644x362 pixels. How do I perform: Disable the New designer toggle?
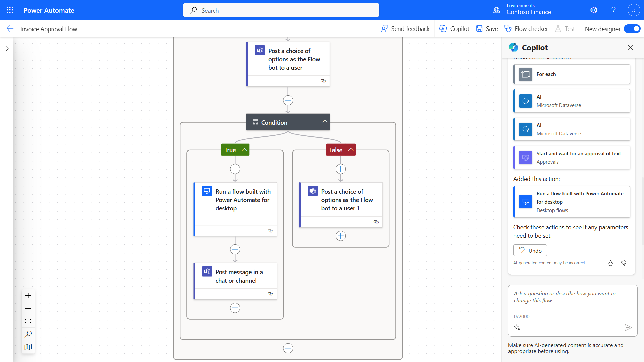click(632, 29)
